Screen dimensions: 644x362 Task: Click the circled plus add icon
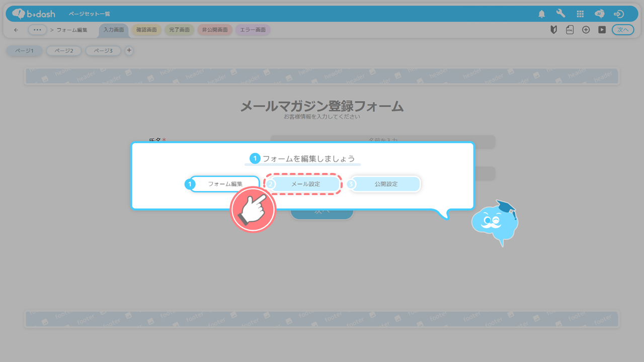pyautogui.click(x=586, y=30)
